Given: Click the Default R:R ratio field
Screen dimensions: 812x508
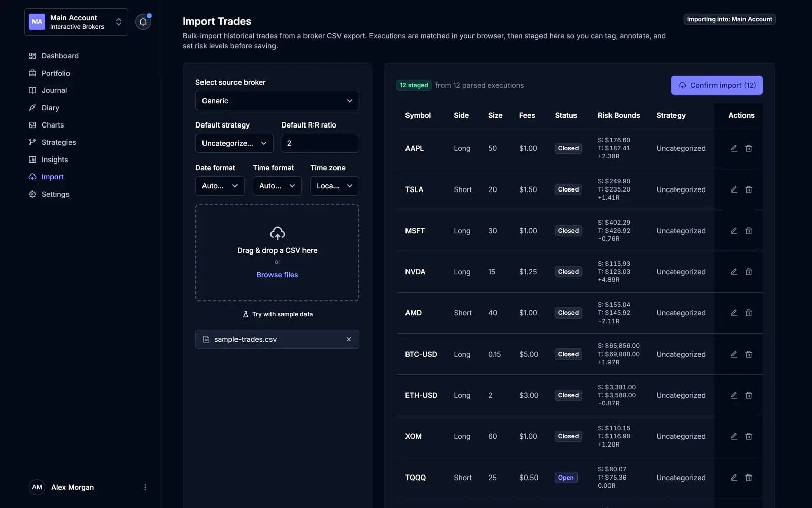Looking at the screenshot, I should tap(320, 143).
